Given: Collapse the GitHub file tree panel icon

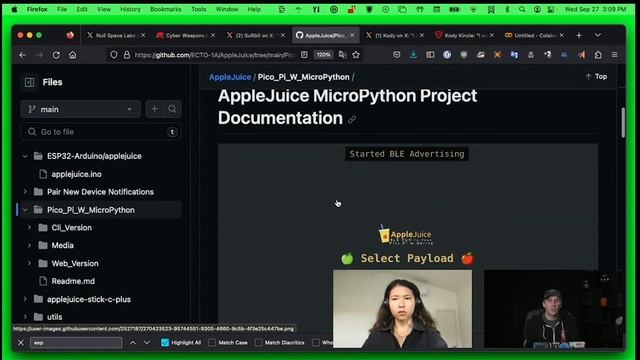Looking at the screenshot, I should pyautogui.click(x=29, y=82).
